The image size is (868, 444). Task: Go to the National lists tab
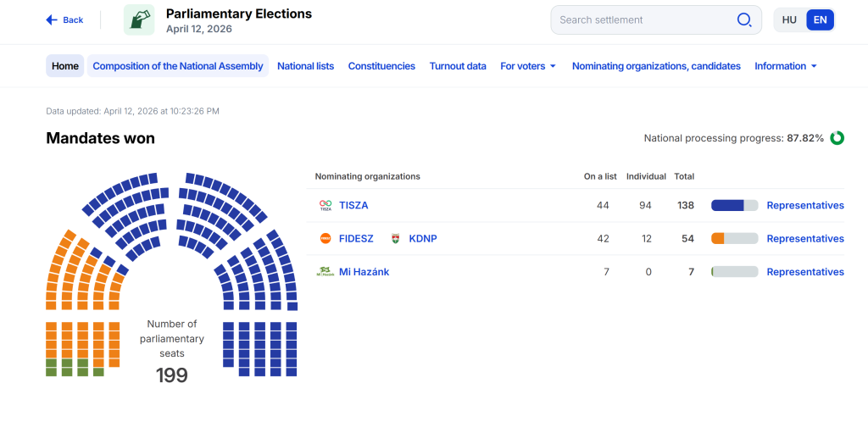305,66
